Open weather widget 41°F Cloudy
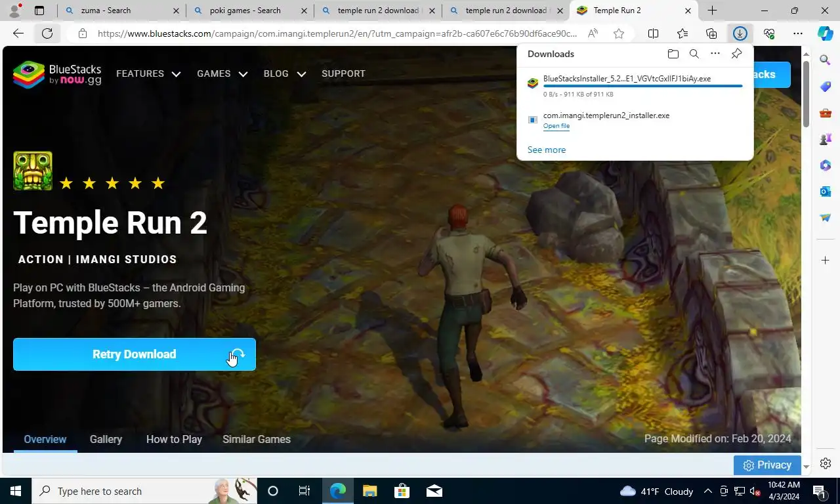Viewport: 840px width, 504px height. [x=656, y=491]
